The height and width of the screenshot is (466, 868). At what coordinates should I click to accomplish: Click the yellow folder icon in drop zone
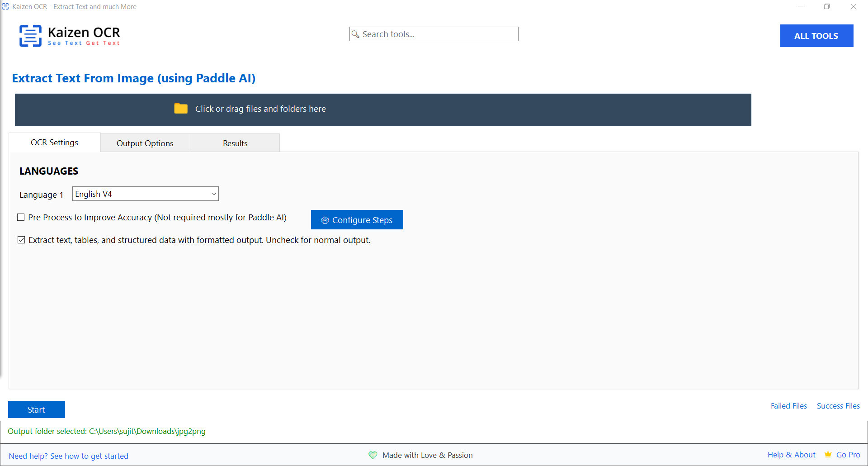180,109
